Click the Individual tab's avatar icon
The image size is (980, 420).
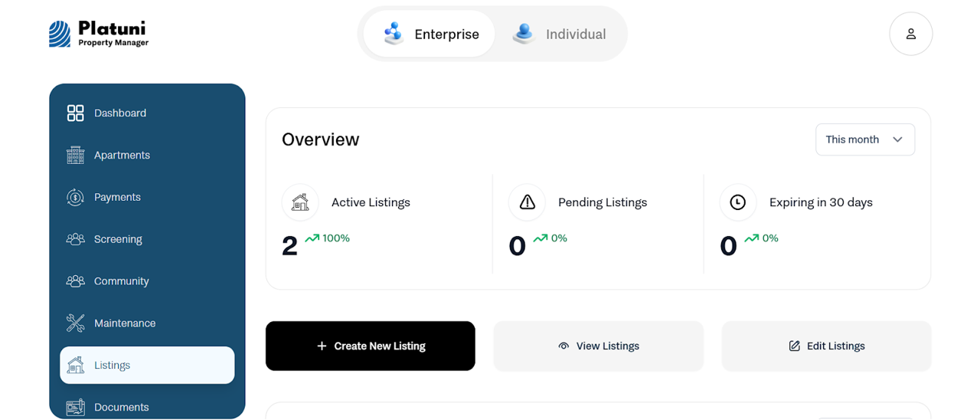click(524, 34)
